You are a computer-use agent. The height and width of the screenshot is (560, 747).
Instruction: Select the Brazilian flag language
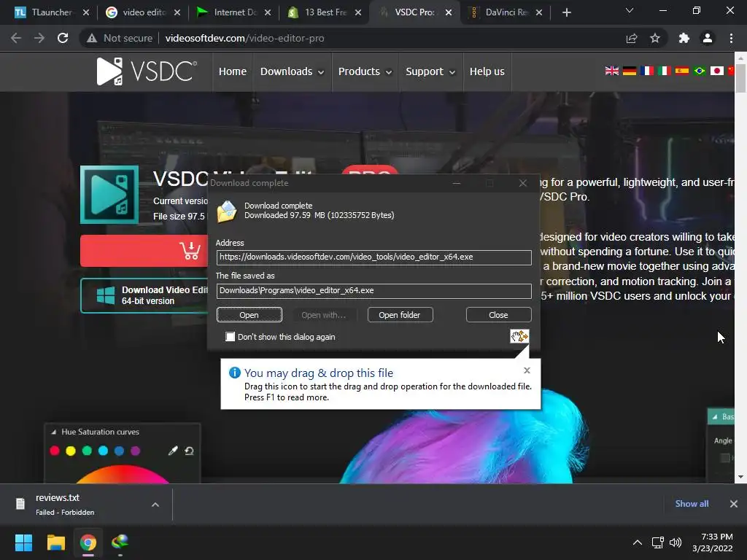(x=700, y=71)
